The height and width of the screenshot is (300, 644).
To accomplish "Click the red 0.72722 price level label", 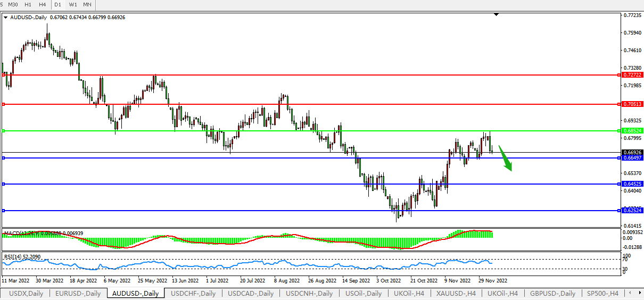I will click(x=632, y=75).
